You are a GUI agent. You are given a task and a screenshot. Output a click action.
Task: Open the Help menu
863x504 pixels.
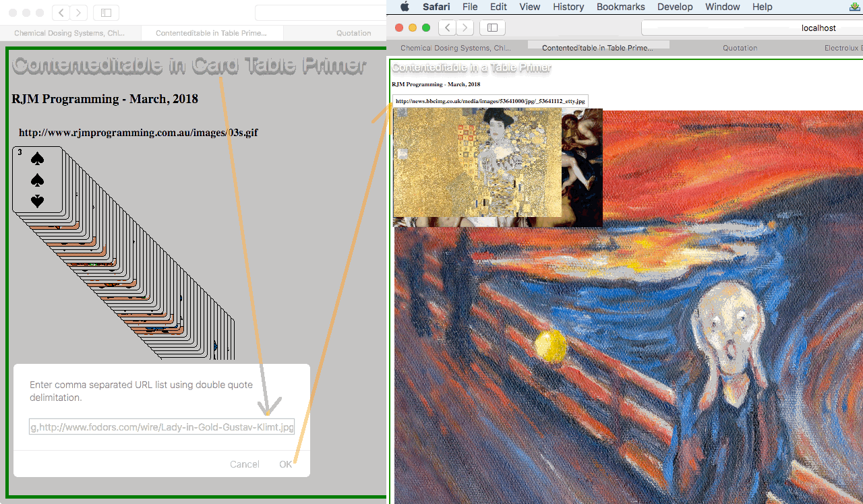763,7
